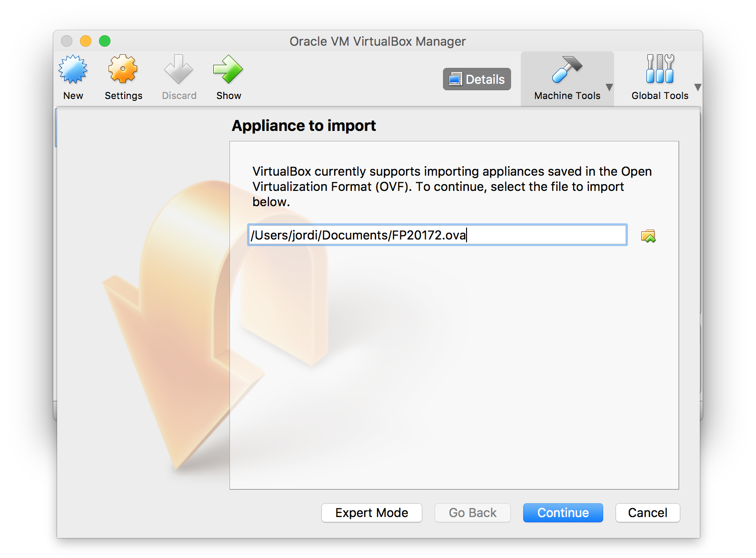This screenshot has height=558, width=756.
Task: Click the gray window close button
Action: pos(67,41)
